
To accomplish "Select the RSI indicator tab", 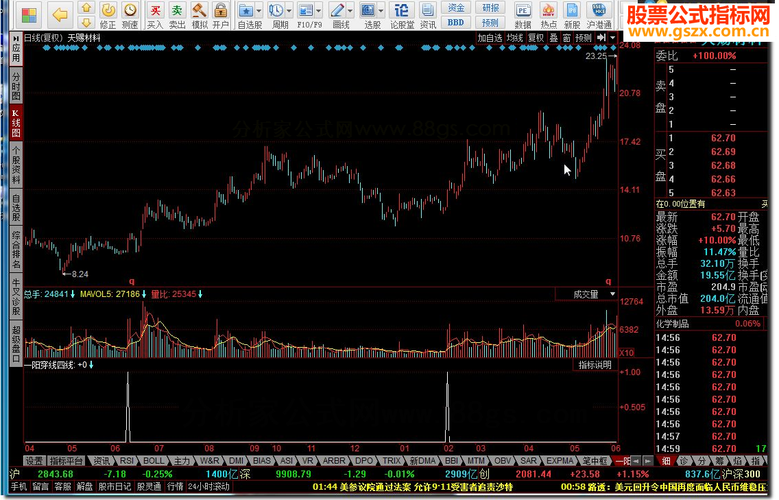I will pos(127,461).
